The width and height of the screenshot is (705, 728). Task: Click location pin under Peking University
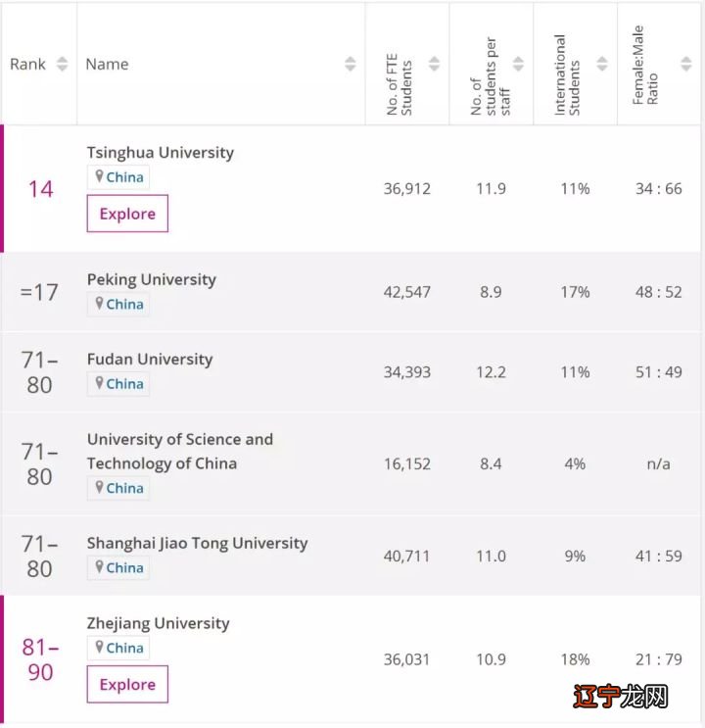click(x=99, y=304)
